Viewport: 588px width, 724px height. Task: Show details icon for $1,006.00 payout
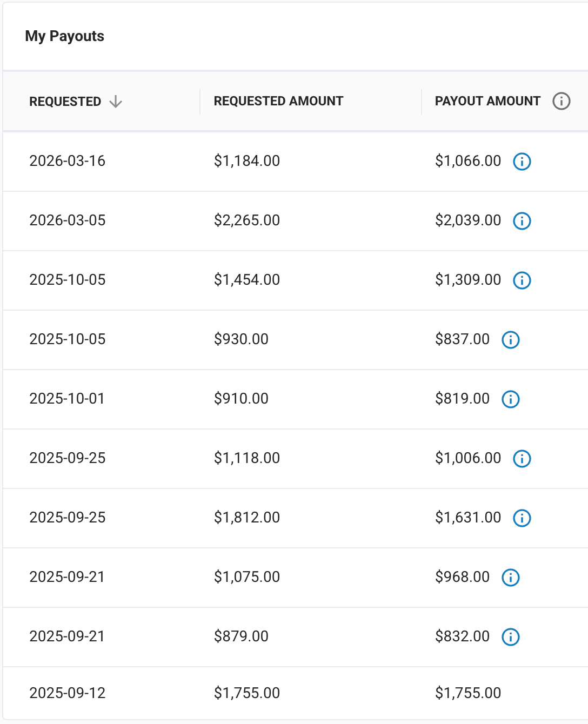pos(522,458)
